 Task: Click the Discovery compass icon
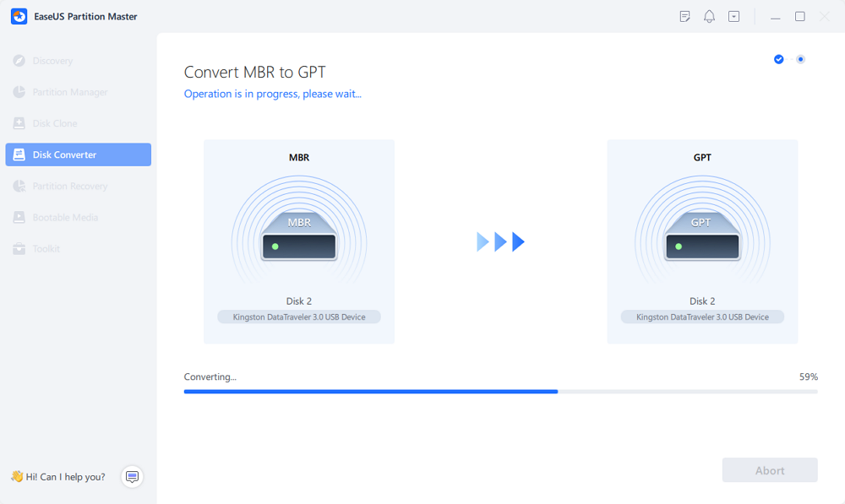pyautogui.click(x=19, y=61)
